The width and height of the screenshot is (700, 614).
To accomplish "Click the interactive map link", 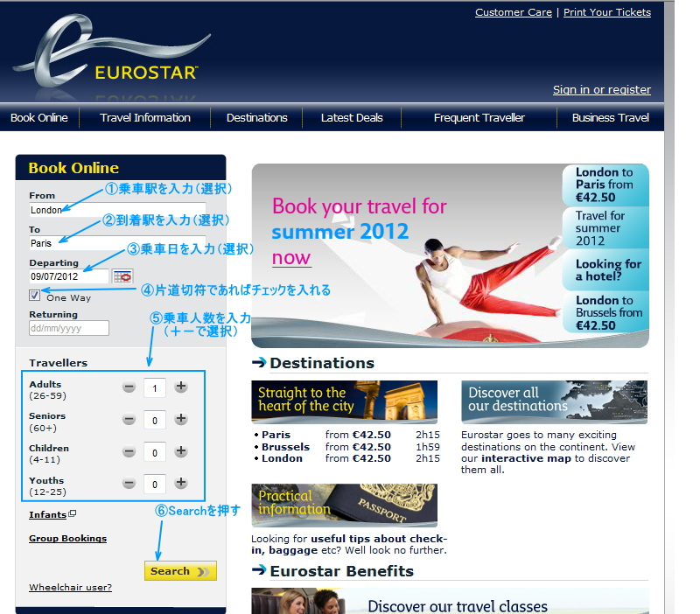I will tap(526, 458).
